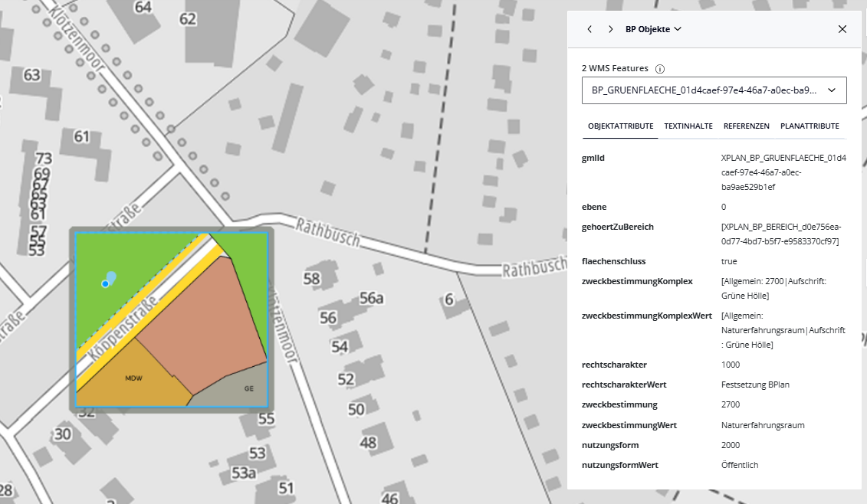Open the REFERENZEN tab

[x=746, y=126]
